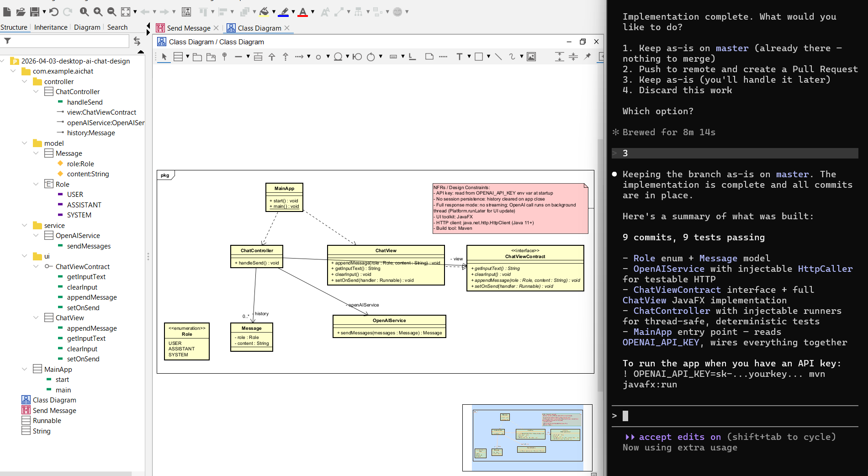This screenshot has height=476, width=868.
Task: Click the mini-map diagram overview thumbnail
Action: click(527, 438)
